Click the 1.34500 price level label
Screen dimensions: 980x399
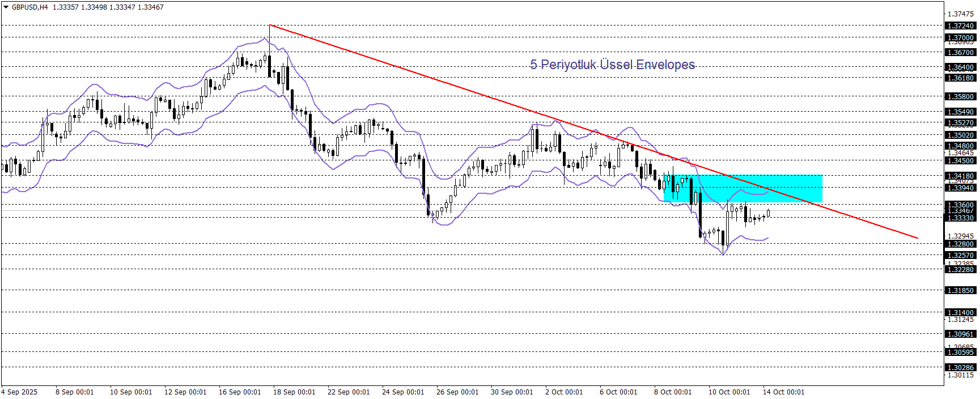point(960,160)
